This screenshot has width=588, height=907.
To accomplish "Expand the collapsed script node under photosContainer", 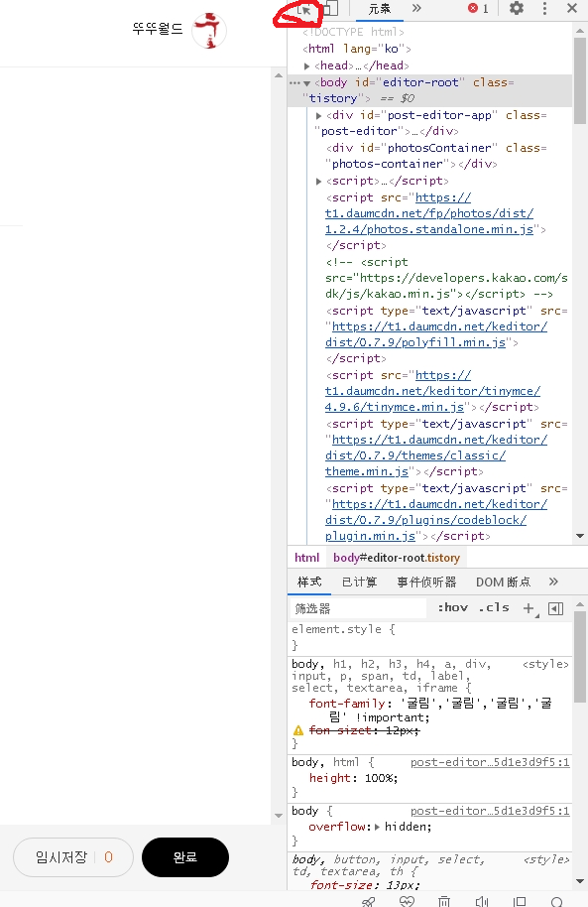I will pyautogui.click(x=318, y=181).
